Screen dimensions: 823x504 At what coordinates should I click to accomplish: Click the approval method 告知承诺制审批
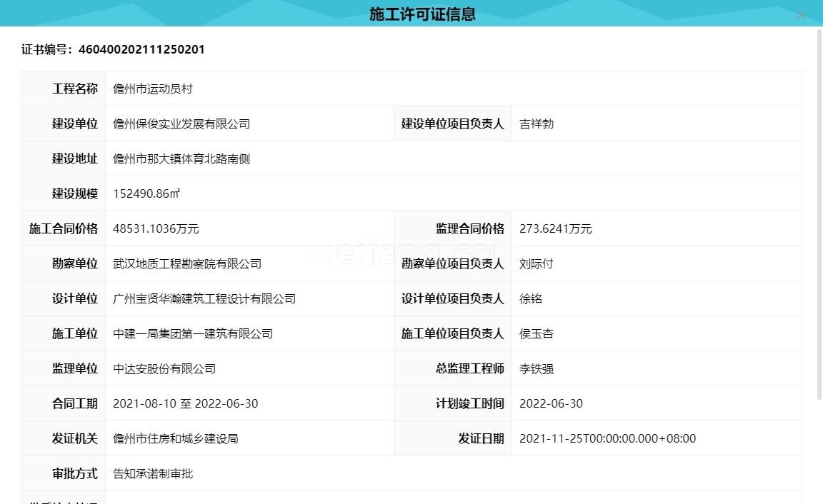153,474
